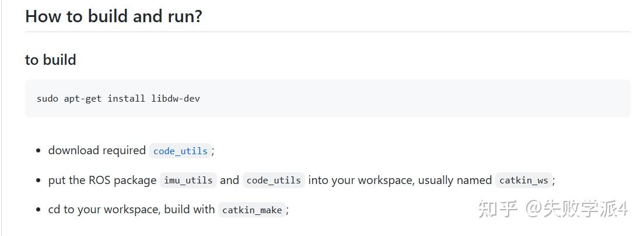Click bullet point before "cd to your workspace"
The height and width of the screenshot is (236, 644).
click(38, 210)
